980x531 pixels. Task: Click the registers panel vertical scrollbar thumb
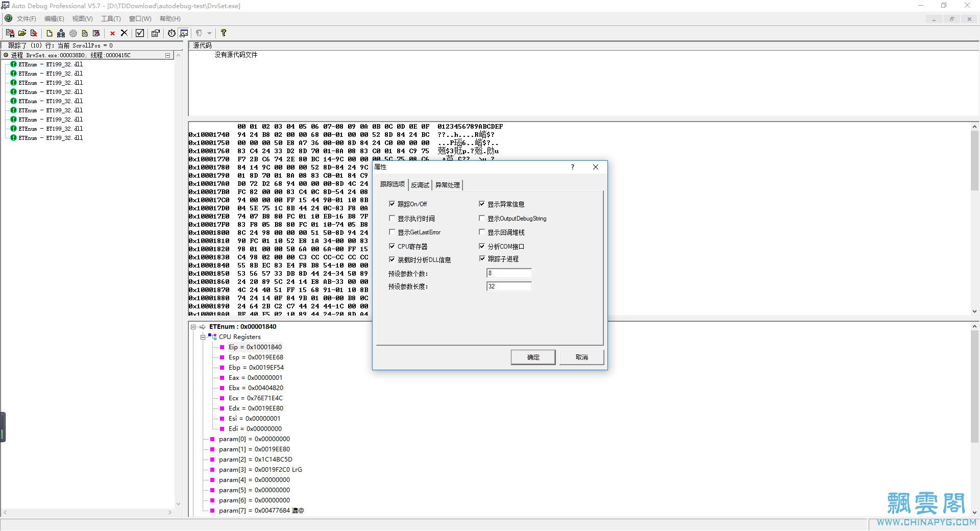pos(974,387)
